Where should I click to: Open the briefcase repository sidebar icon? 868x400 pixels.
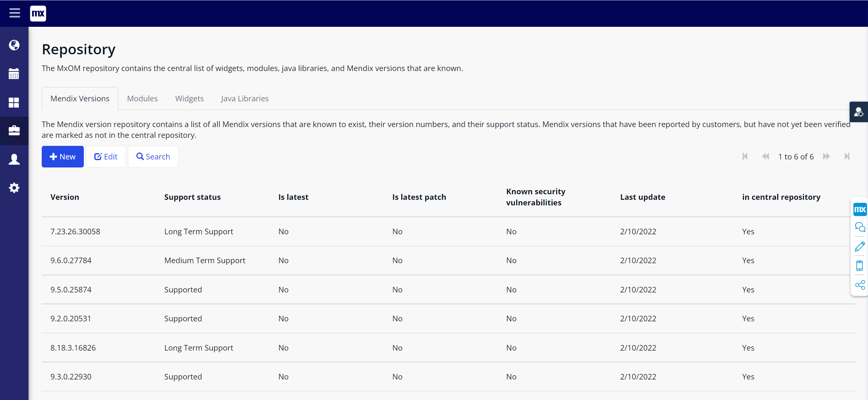[x=14, y=131]
